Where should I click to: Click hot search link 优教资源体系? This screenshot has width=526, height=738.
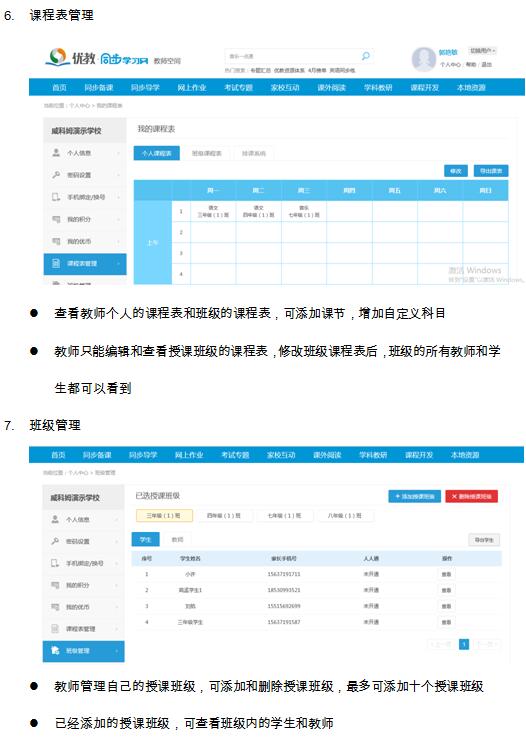point(289,71)
